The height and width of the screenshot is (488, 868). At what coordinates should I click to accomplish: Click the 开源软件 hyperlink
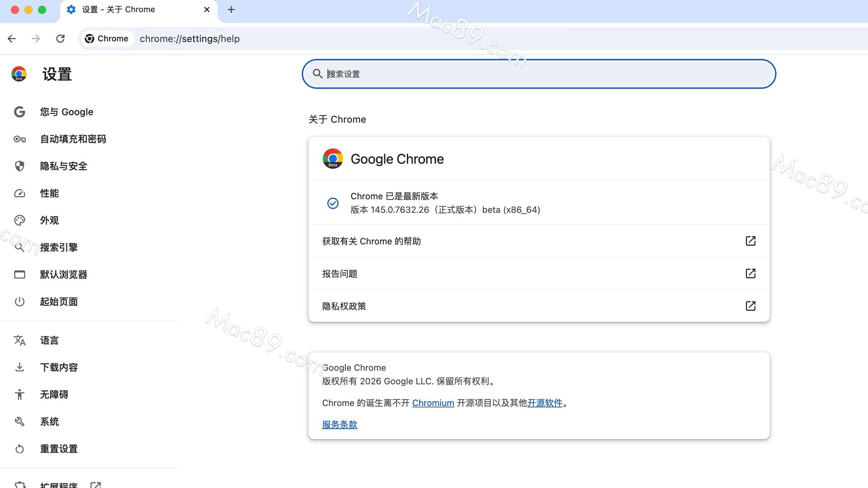click(544, 403)
